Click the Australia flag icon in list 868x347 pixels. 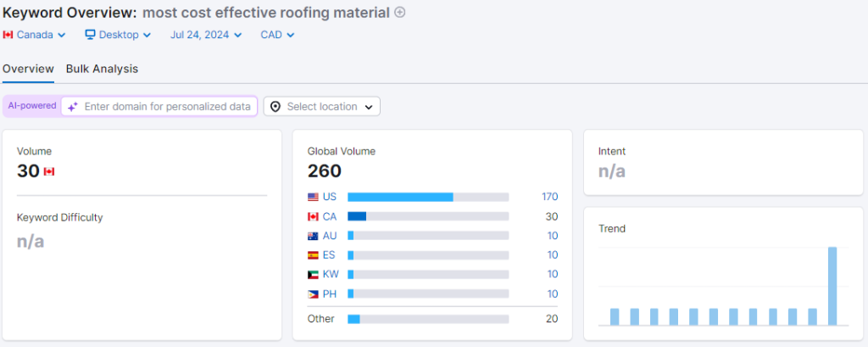click(x=313, y=236)
